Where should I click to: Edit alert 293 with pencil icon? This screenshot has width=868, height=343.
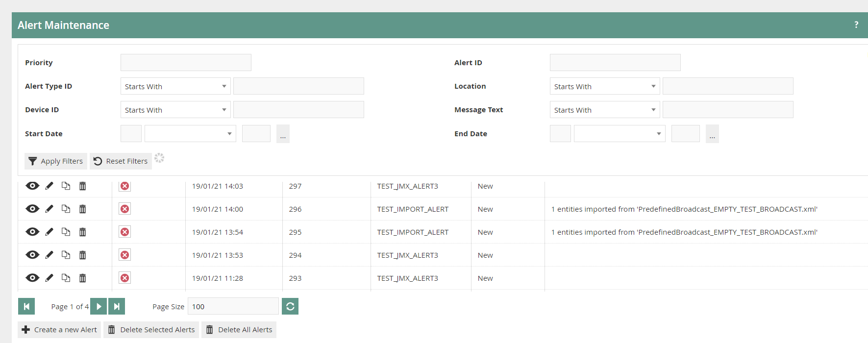pyautogui.click(x=49, y=278)
